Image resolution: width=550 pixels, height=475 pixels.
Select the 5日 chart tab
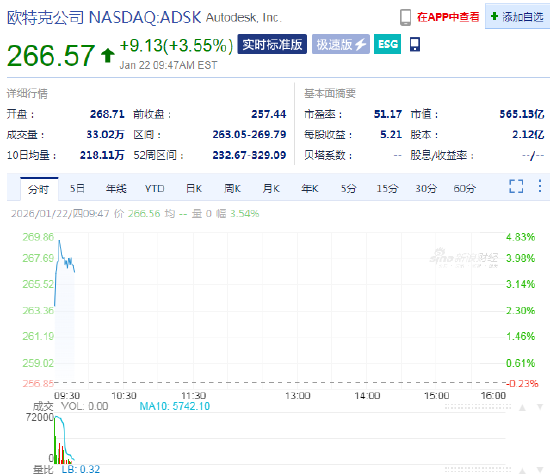tap(77, 189)
